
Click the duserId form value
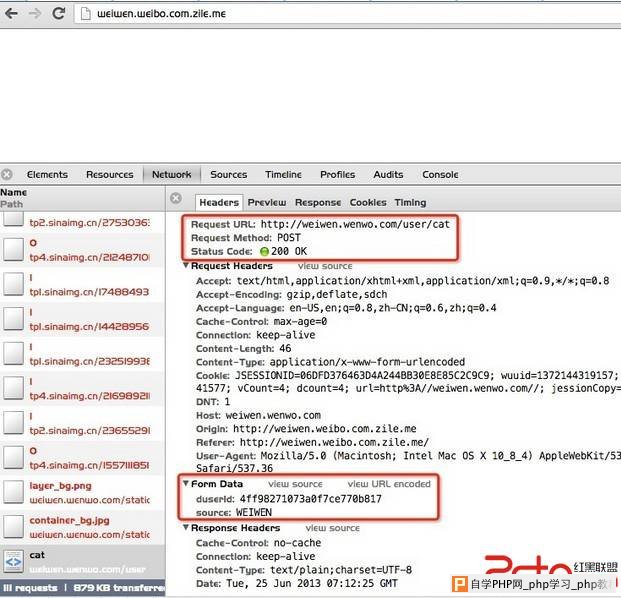point(310,499)
